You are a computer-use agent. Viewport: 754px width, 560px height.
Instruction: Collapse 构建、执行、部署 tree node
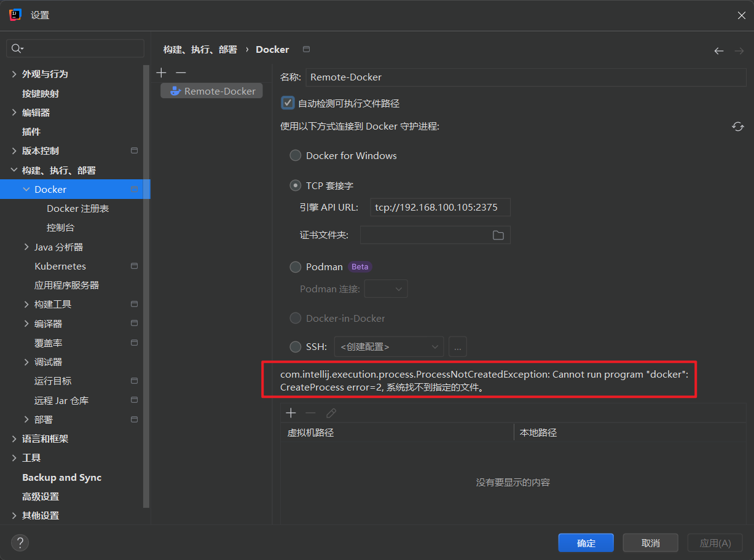tap(14, 170)
